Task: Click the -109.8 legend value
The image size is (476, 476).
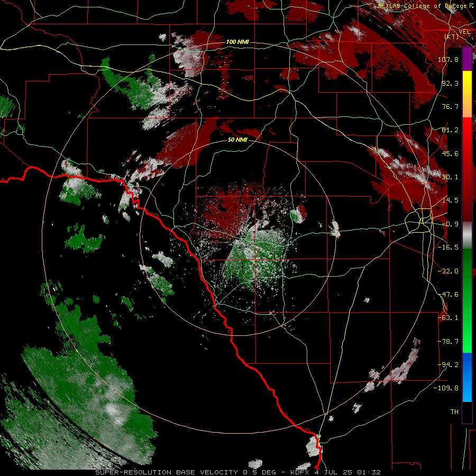Action: (446, 388)
